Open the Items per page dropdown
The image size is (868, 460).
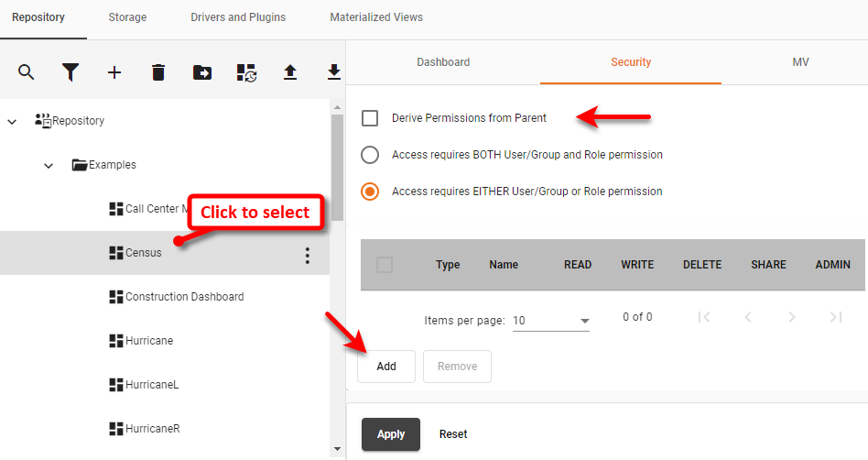pyautogui.click(x=550, y=321)
